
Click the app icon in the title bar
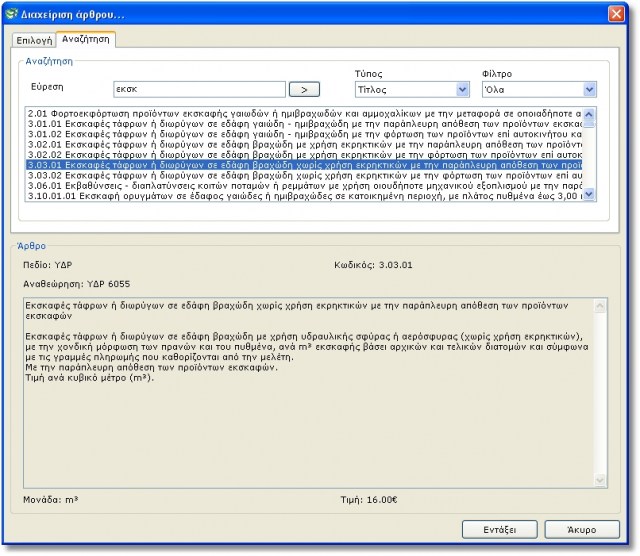[x=11, y=15]
